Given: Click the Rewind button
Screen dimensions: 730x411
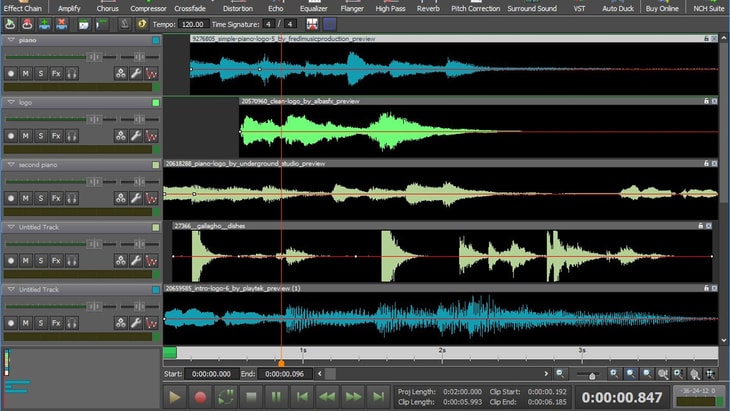Looking at the screenshot, I should [327, 397].
